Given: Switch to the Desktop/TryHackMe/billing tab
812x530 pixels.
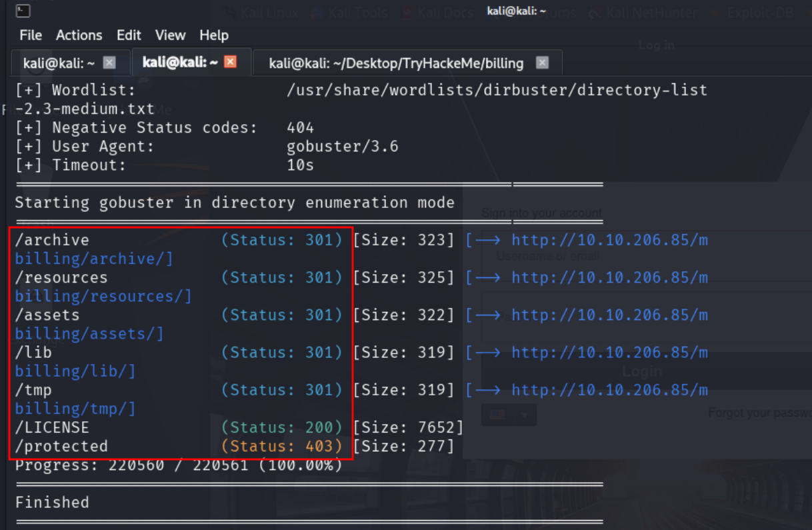Looking at the screenshot, I should [396, 63].
